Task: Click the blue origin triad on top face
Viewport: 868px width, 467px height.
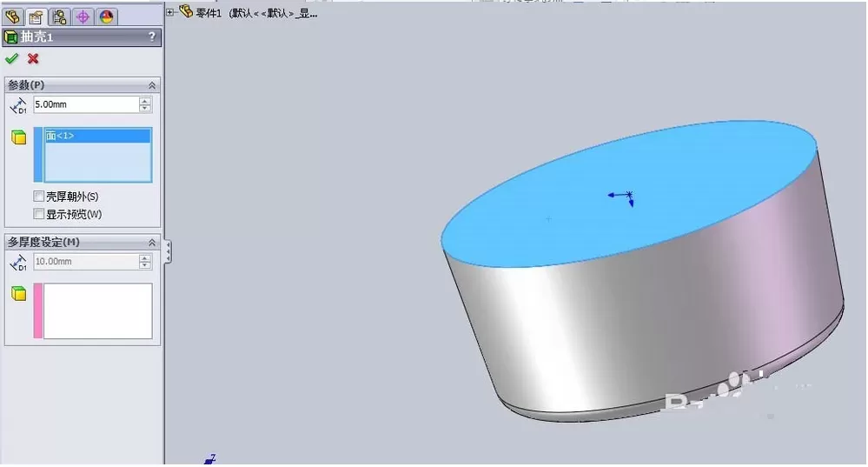Action: [621, 197]
